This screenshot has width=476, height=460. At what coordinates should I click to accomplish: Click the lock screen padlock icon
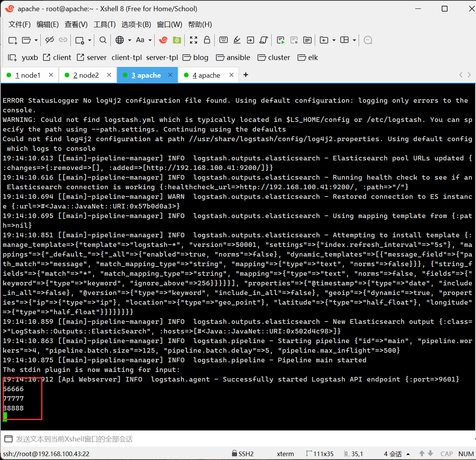pyautogui.click(x=207, y=40)
